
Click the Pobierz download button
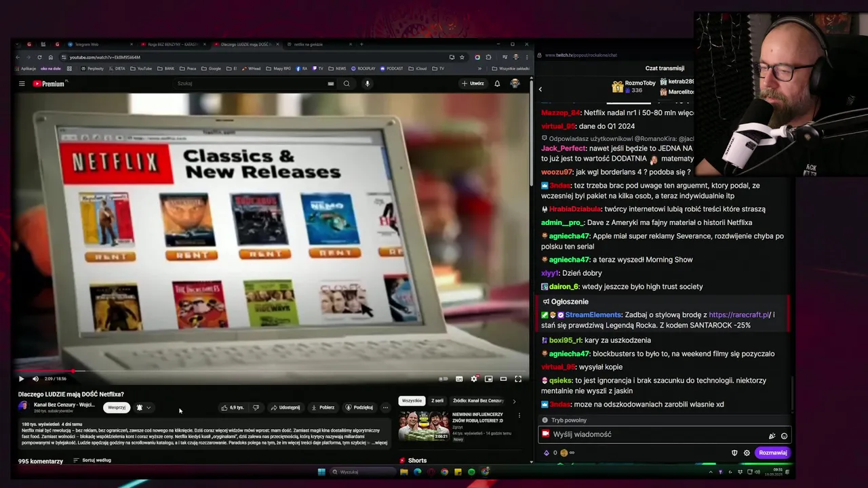323,407
